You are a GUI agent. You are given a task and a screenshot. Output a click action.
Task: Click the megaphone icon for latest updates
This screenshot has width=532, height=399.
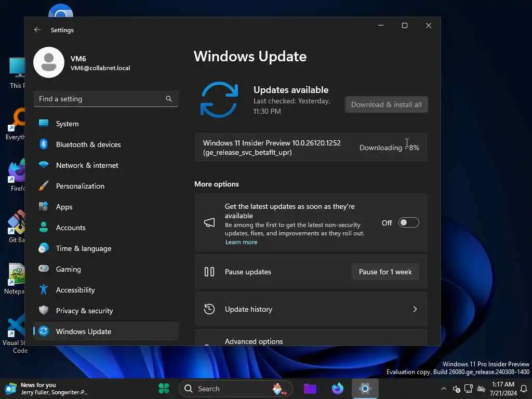tap(209, 222)
